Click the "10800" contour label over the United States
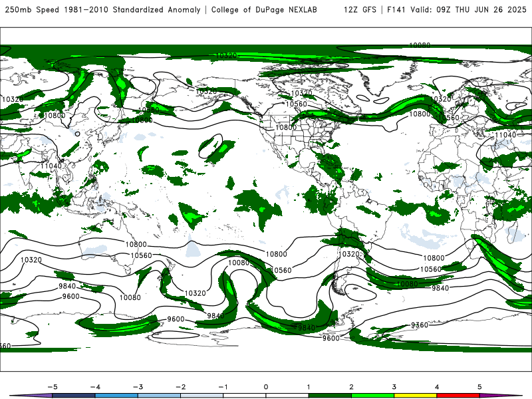532x399 pixels. point(286,127)
